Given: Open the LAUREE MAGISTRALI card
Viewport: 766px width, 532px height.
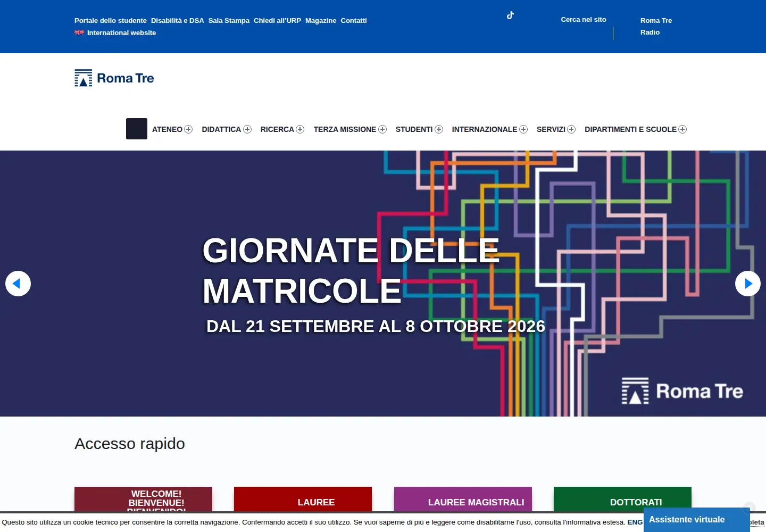Looking at the screenshot, I should point(463,500).
